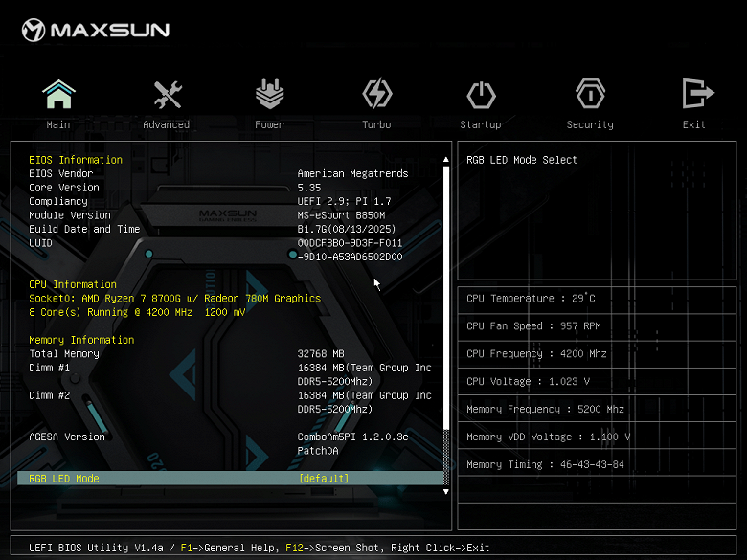This screenshot has height=560, width=747.
Task: Click the Memory Timing readout
Action: coord(545,465)
